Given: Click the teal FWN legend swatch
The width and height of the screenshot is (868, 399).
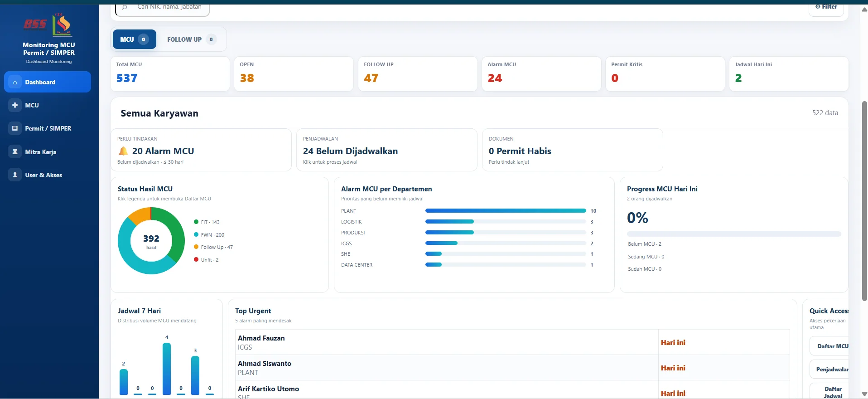Looking at the screenshot, I should (196, 234).
